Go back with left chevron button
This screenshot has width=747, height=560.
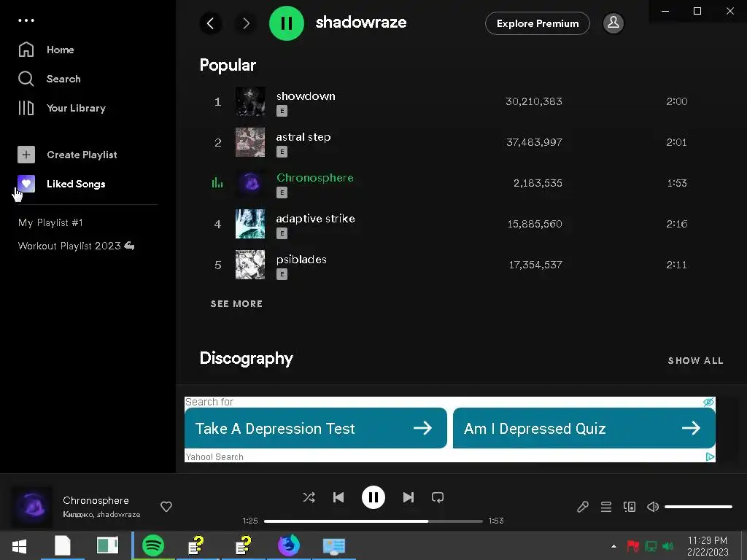[211, 23]
